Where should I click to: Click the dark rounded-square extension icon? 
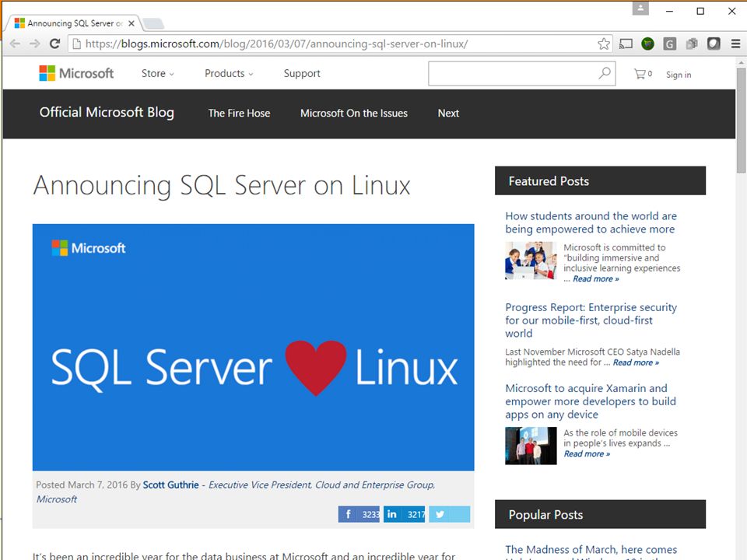click(x=714, y=44)
